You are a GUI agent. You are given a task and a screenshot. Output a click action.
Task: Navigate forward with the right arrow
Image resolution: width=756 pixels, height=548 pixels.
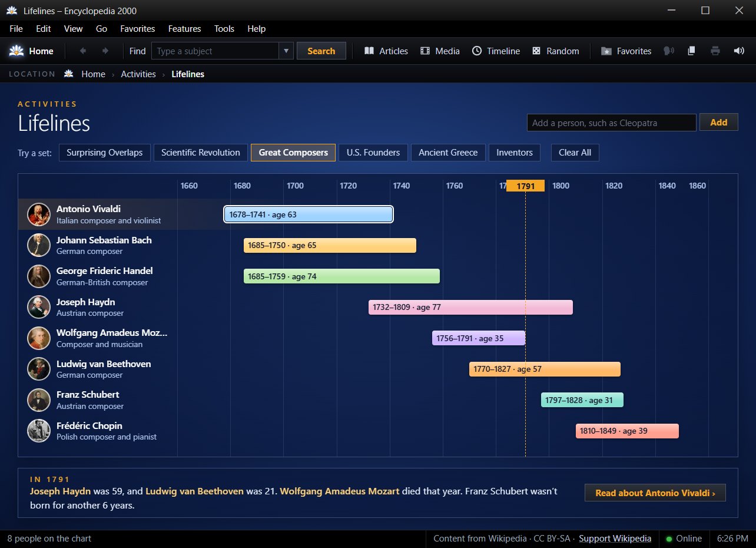[x=105, y=51]
